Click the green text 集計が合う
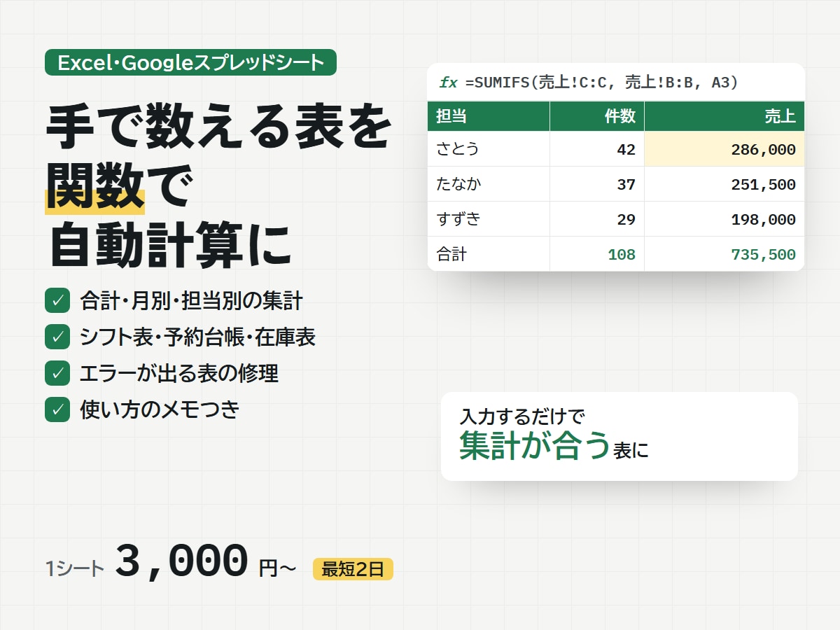The image size is (840, 630). 534,446
